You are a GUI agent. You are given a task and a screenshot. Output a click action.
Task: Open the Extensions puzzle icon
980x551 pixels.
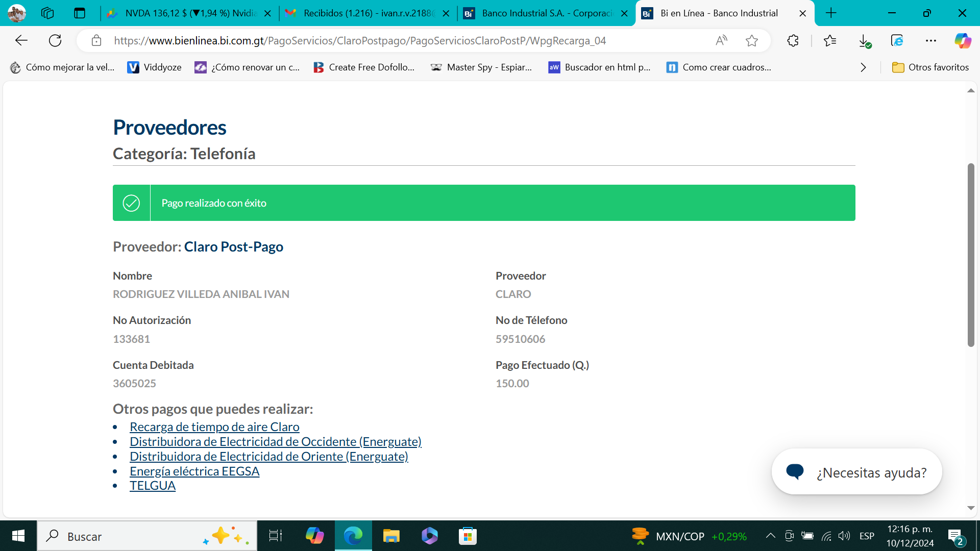coord(793,41)
